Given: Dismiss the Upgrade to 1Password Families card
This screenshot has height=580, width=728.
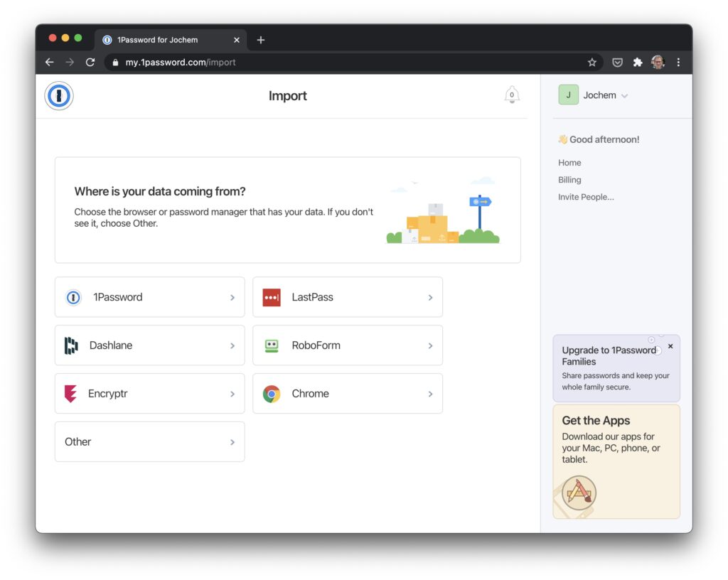Looking at the screenshot, I should (670, 346).
